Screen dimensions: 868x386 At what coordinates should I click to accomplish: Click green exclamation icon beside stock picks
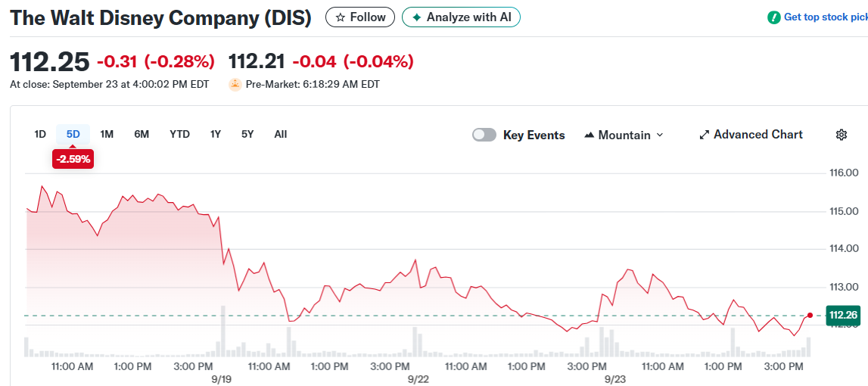click(x=773, y=17)
